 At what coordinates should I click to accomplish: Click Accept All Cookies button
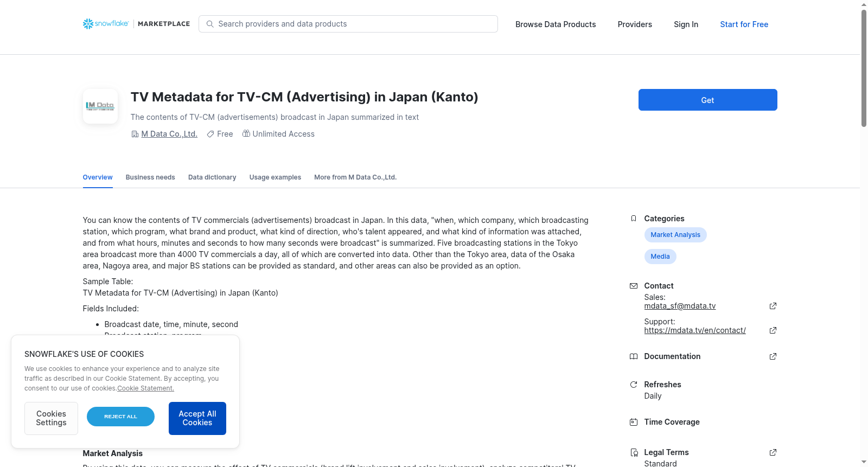tap(197, 418)
